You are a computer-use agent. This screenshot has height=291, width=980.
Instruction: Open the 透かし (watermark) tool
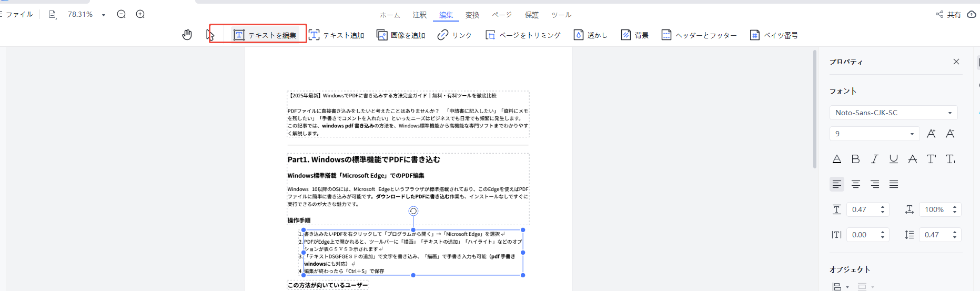coord(591,35)
